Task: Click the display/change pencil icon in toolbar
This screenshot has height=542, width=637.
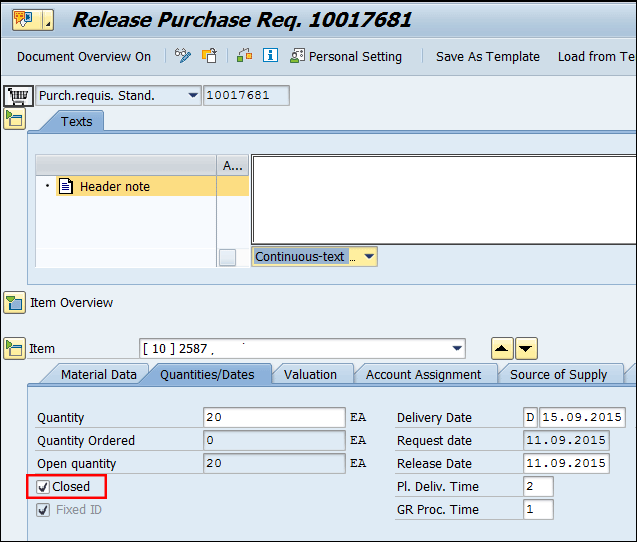Action: point(183,56)
